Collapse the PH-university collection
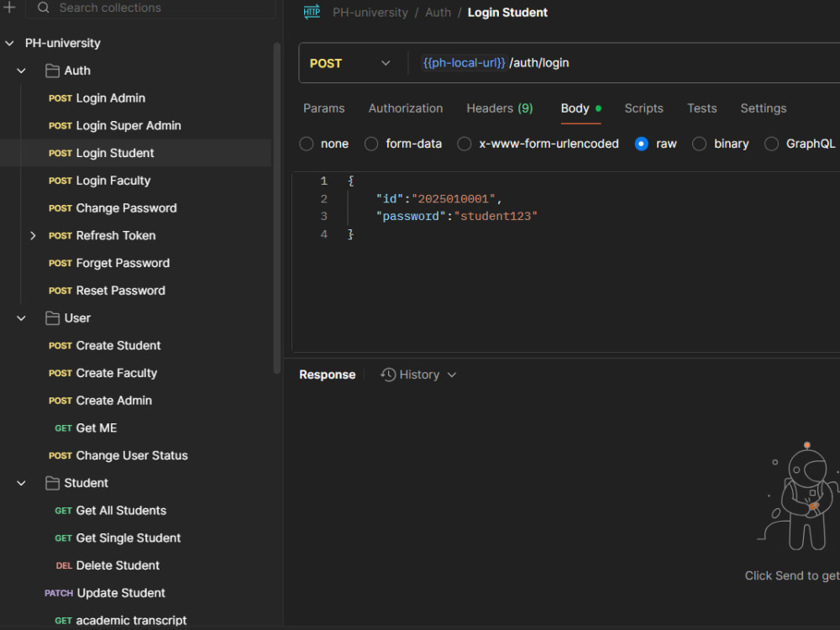Screen dimensions: 840x630 tap(9, 43)
